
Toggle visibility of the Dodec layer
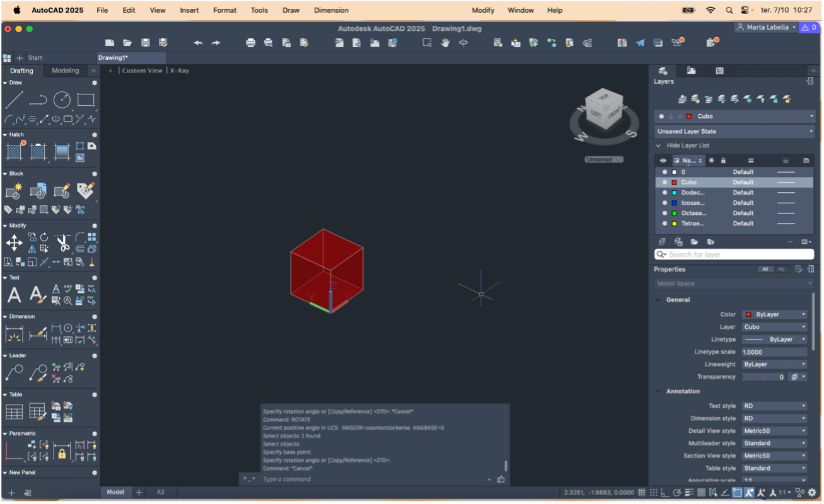664,193
